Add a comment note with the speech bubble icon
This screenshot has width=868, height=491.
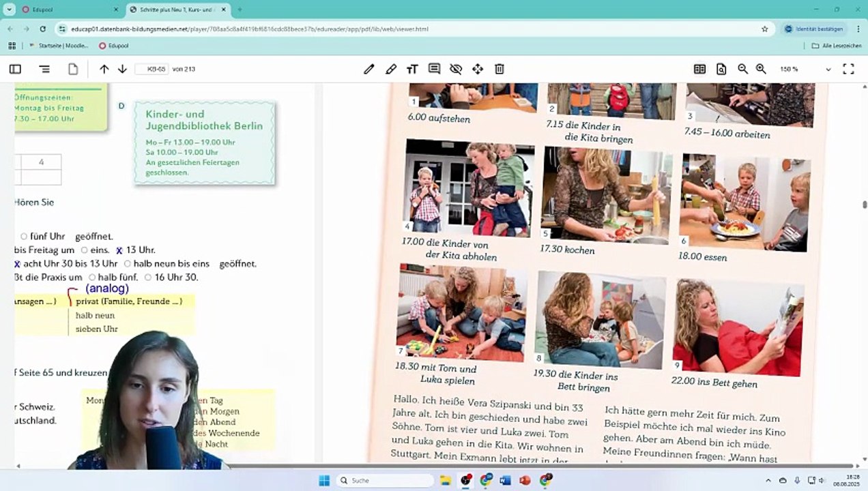click(434, 69)
